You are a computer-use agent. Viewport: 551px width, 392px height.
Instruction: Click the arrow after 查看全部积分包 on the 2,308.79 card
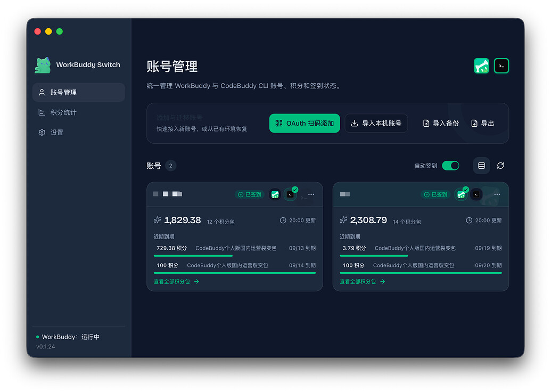click(382, 282)
